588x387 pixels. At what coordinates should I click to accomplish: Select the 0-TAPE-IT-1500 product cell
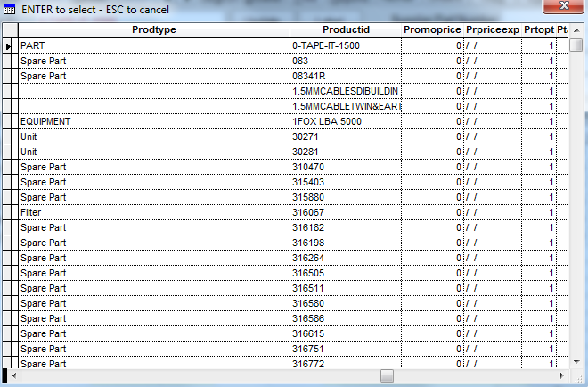tap(345, 45)
